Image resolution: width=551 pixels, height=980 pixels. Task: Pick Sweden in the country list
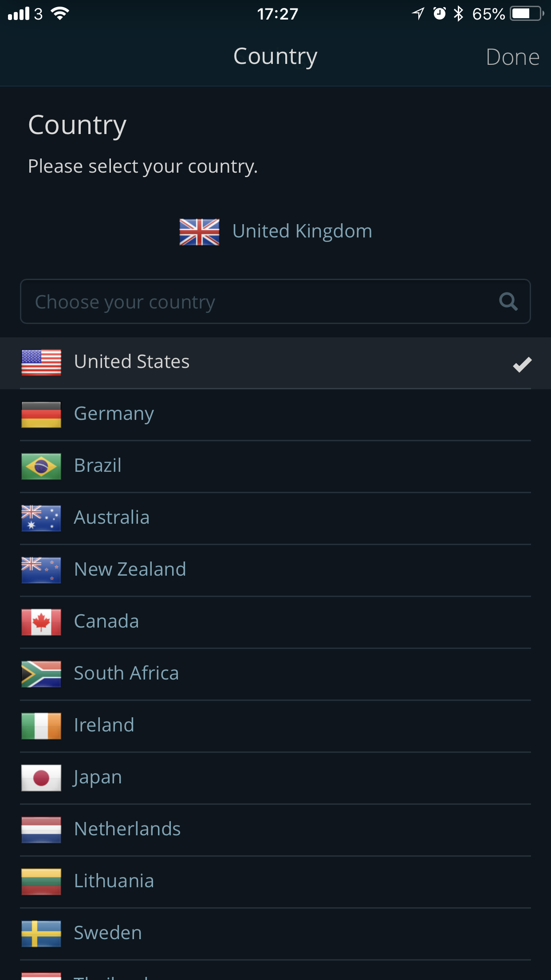coord(275,934)
